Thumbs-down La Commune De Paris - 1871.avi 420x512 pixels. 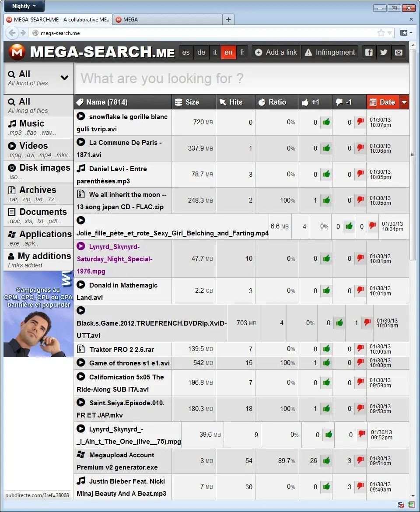click(x=360, y=147)
